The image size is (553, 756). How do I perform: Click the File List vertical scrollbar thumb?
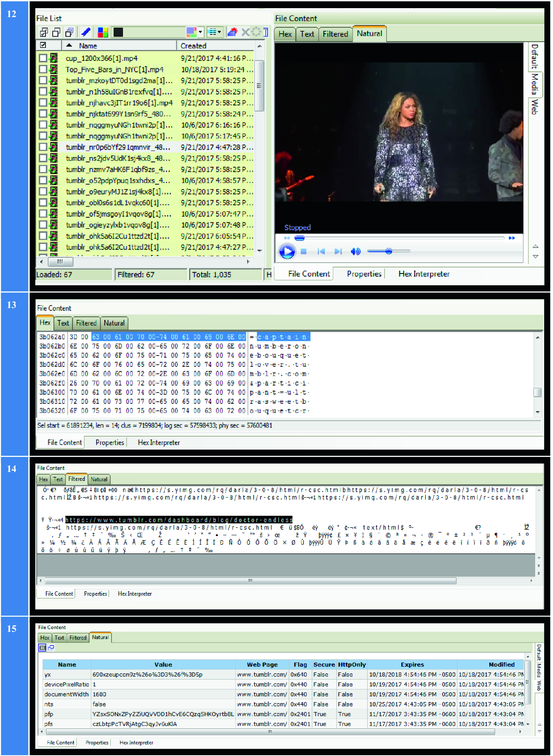(x=259, y=85)
